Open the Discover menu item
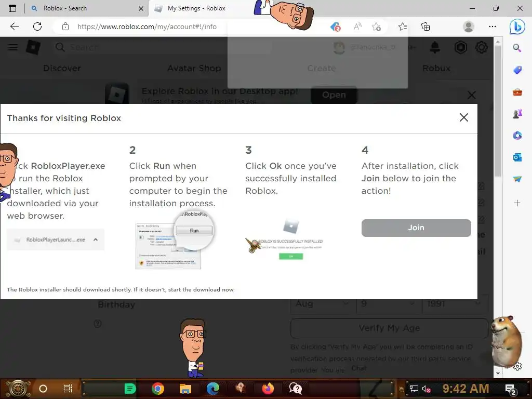The width and height of the screenshot is (532, 399). click(x=62, y=68)
